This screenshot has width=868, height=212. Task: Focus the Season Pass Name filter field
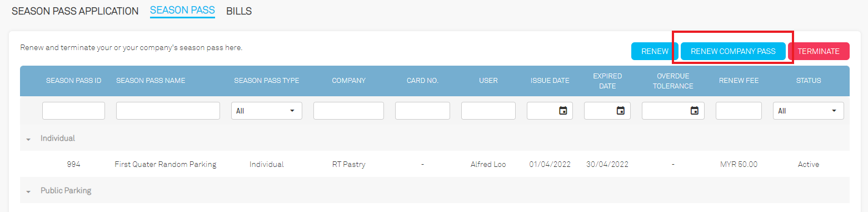pos(168,111)
